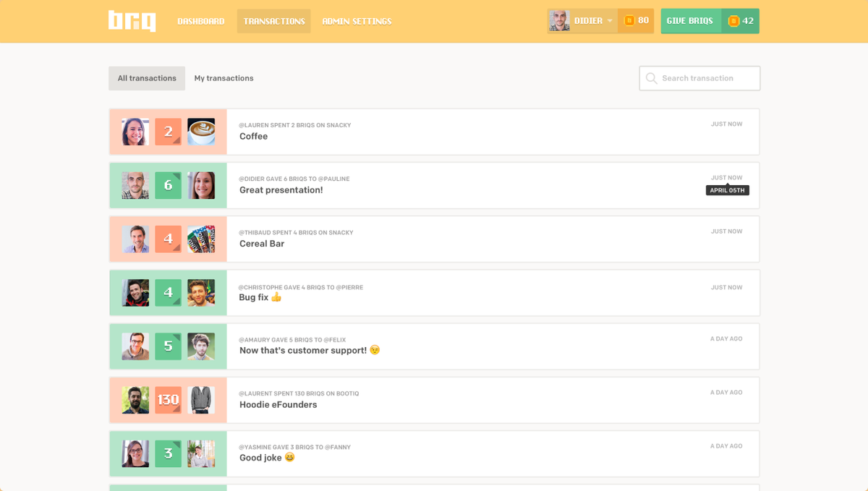Screen dimensions: 868x491
Task: Click Yasmine's avatar in Good joke row
Action: tap(135, 453)
